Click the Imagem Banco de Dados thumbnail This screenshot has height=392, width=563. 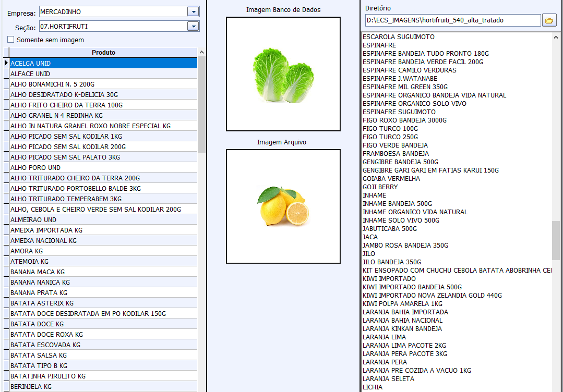pyautogui.click(x=283, y=74)
